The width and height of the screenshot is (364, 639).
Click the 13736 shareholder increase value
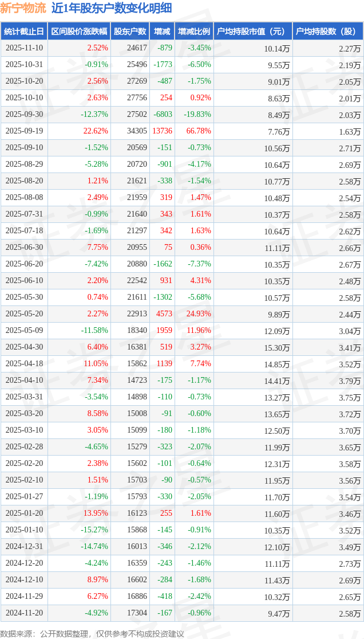coord(161,131)
